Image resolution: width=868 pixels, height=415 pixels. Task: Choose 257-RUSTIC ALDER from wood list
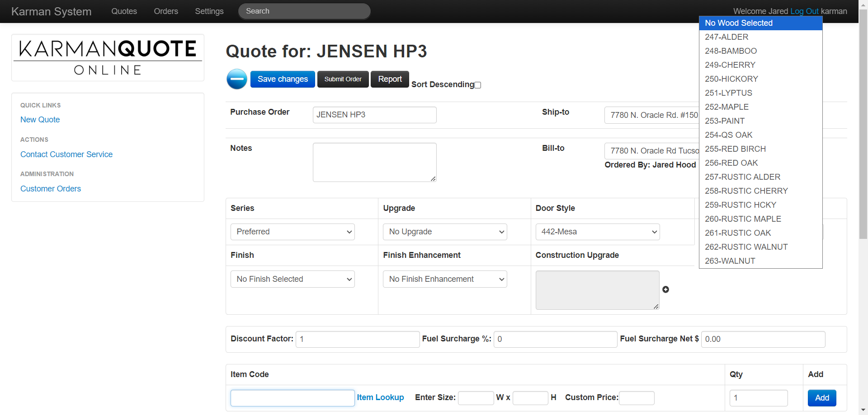pos(761,177)
